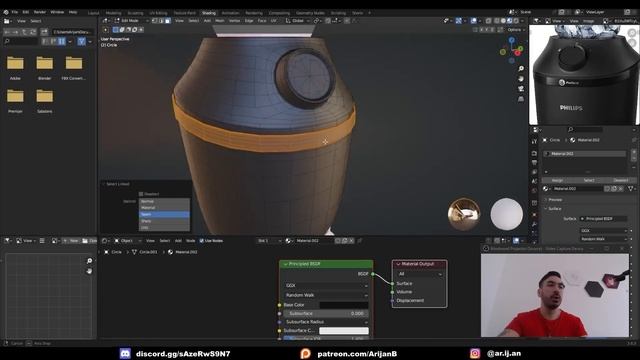Open GGX distribution dropdown in node
Viewport: 640px width, 360px height.
pyautogui.click(x=326, y=285)
